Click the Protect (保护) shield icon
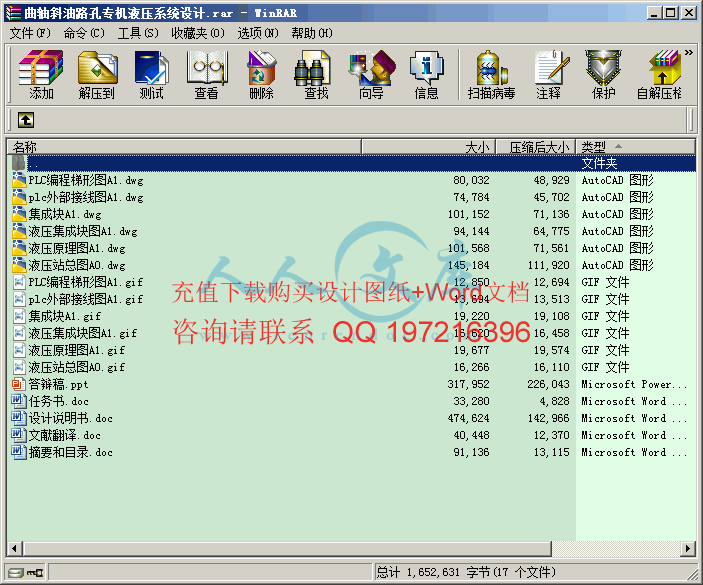The width and height of the screenshot is (703, 585). pyautogui.click(x=603, y=74)
